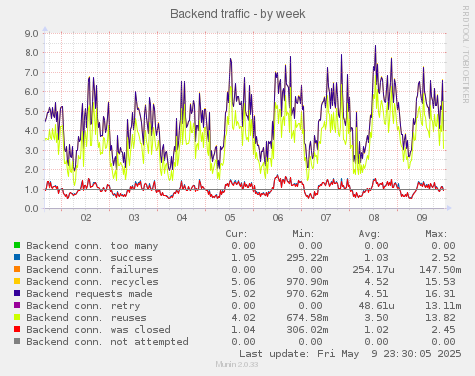The width and height of the screenshot is (475, 376).
Task: Click the green 'too many' legend swatch
Action: point(17,245)
